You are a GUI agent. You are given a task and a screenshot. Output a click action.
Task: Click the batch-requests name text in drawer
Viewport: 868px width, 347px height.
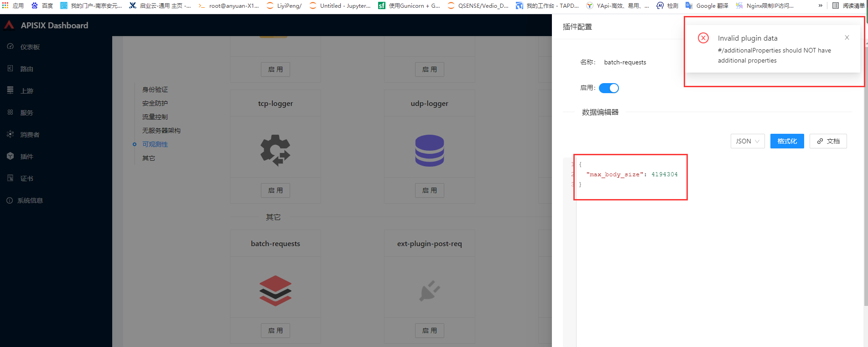coord(625,62)
